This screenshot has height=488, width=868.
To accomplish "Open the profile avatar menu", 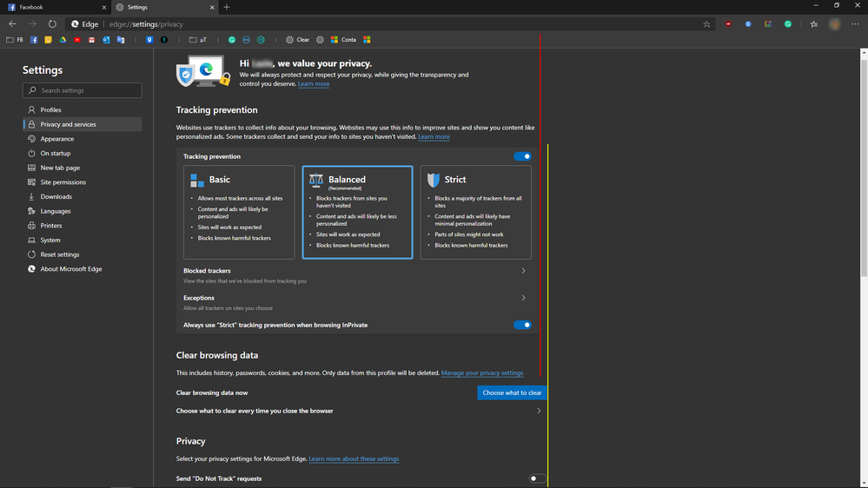I will coord(835,24).
